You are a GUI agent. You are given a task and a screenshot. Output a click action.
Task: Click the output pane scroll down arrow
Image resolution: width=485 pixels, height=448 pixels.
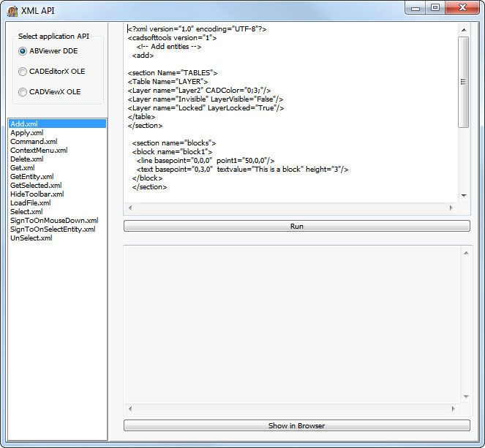pos(466,397)
